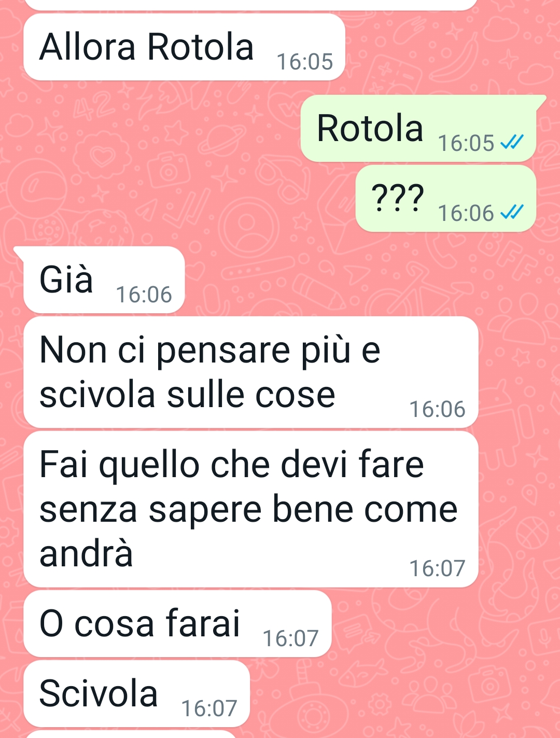Screen dimensions: 560x738
Task: Tap the 16:05 time on sent 'Rotola'
Action: tap(466, 143)
